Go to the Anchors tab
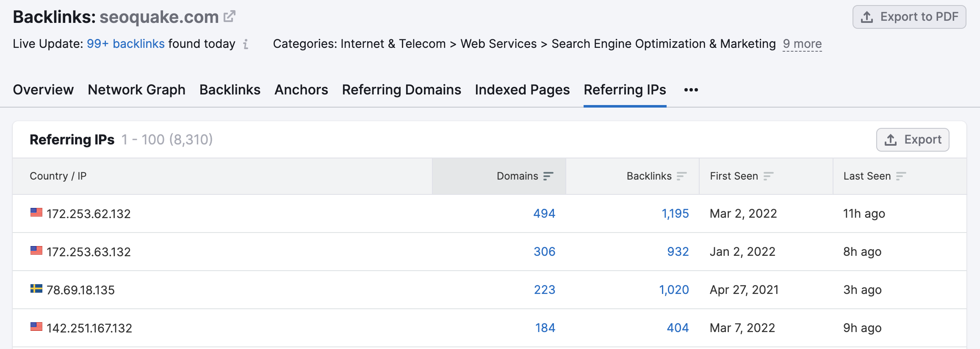 pyautogui.click(x=301, y=90)
